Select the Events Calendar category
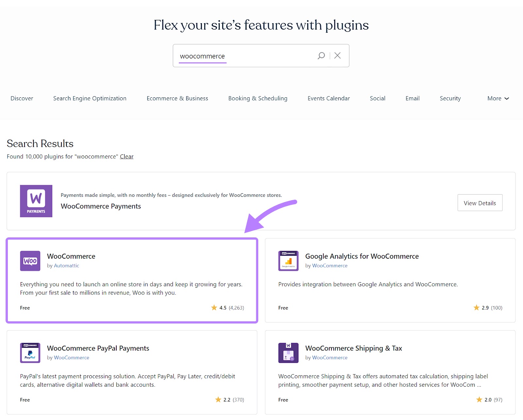Screen dimensions: 523x420 (329, 98)
